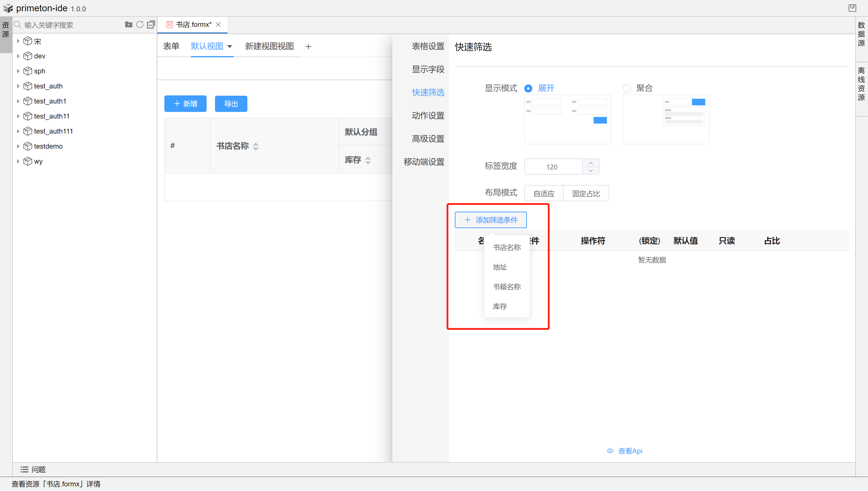Switch to the 新建视图视图 tab
868x491 pixels.
click(269, 46)
